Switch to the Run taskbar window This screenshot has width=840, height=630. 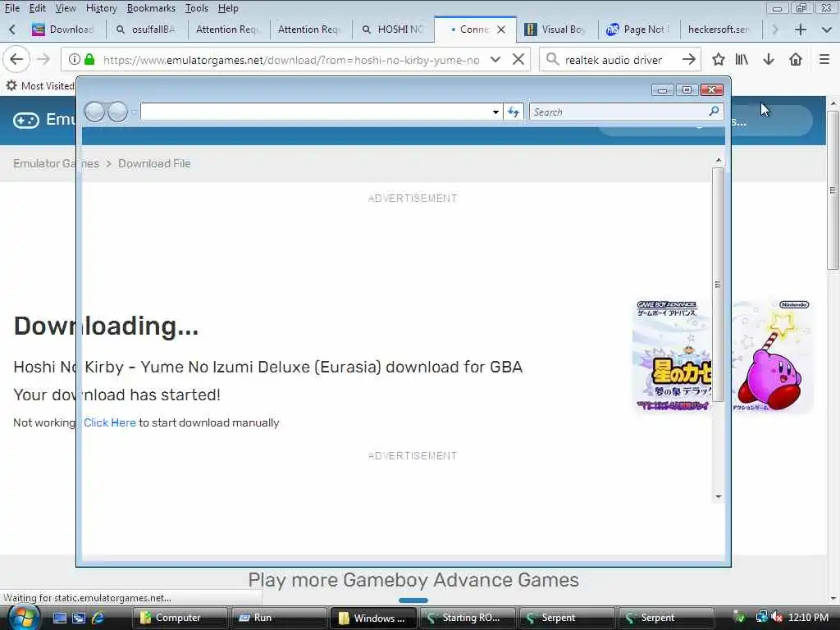click(279, 618)
